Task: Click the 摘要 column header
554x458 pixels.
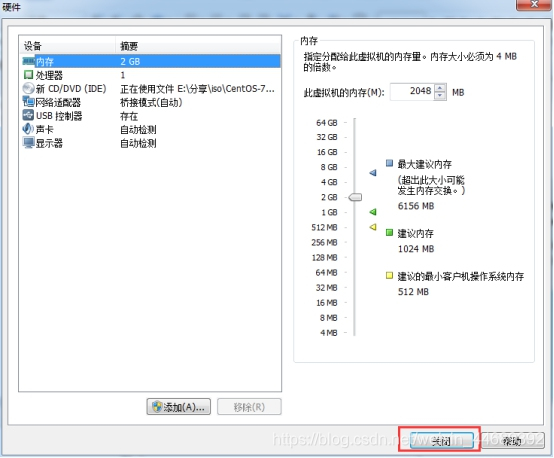Action: 129,46
